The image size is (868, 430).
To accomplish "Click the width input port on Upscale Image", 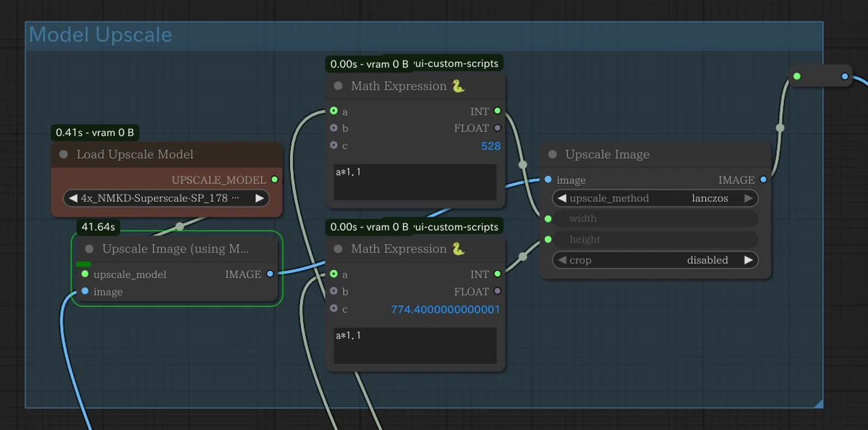I will pos(548,219).
